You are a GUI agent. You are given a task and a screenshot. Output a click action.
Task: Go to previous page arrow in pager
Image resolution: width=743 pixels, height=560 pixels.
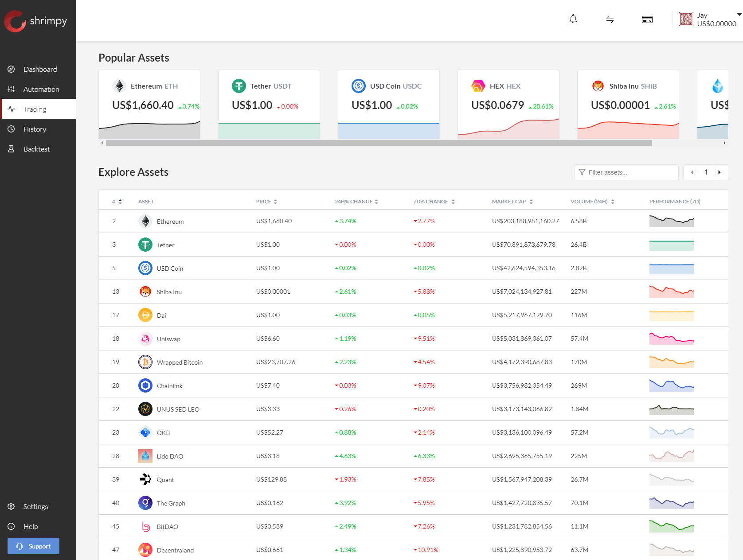pos(692,172)
